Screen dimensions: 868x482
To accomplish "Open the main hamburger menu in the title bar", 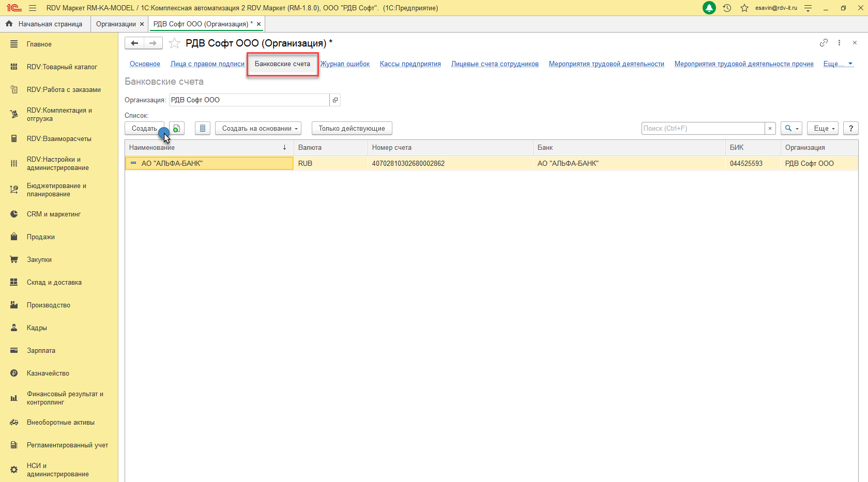I will (33, 8).
